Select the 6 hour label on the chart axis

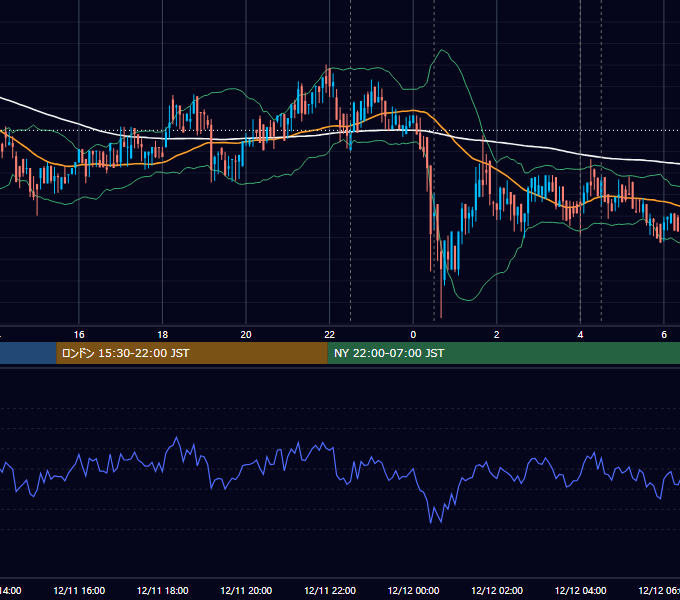[x=664, y=335]
